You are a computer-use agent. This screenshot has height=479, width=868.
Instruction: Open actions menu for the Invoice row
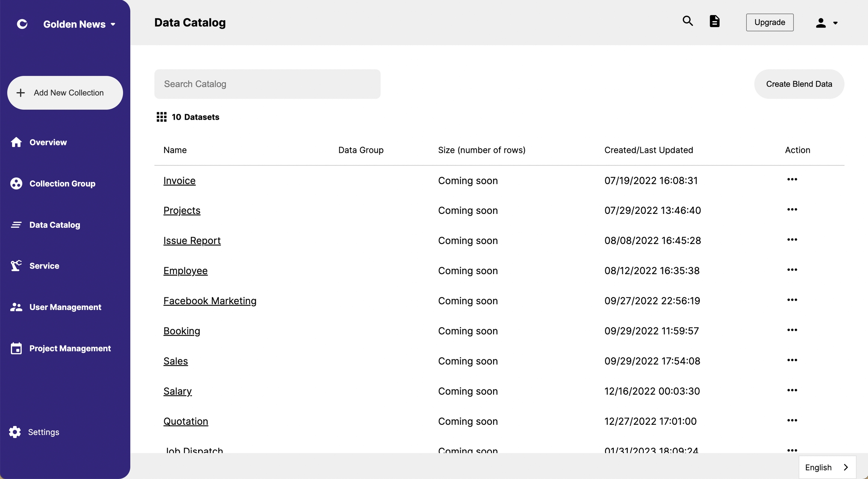[x=792, y=179]
